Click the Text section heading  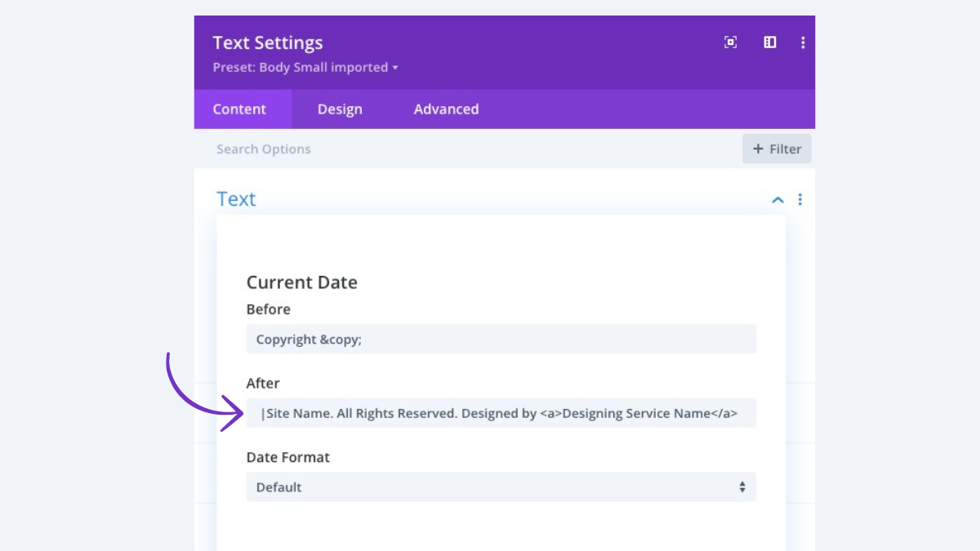[x=236, y=199]
